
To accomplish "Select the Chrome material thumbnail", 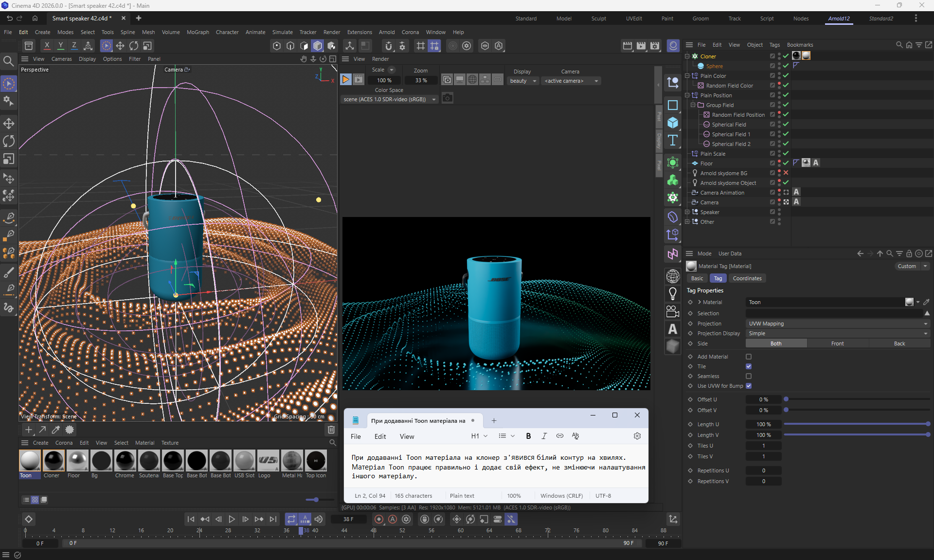I will pos(125,460).
